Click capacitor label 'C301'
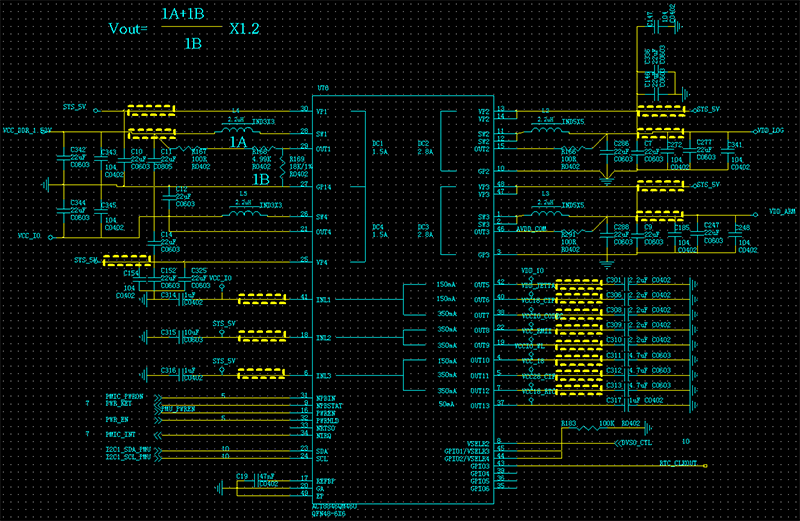This screenshot has width=800, height=521. [x=614, y=280]
